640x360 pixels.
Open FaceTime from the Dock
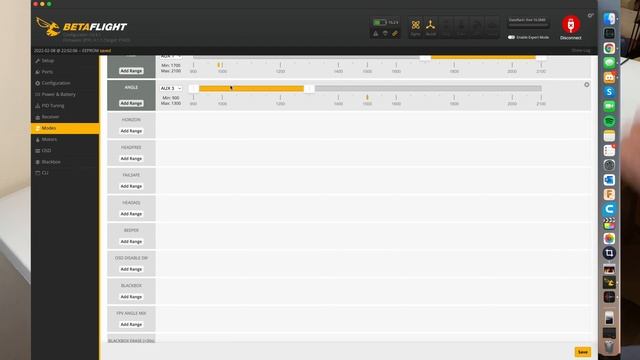pos(609,107)
